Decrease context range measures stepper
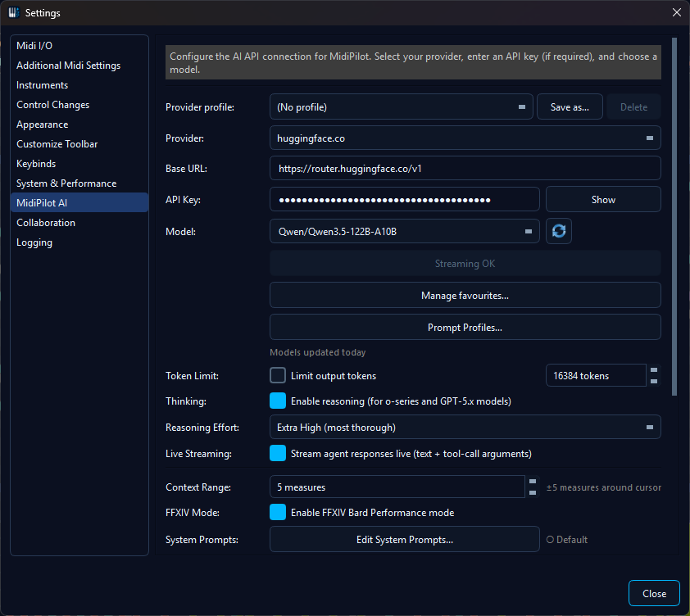 [533, 492]
